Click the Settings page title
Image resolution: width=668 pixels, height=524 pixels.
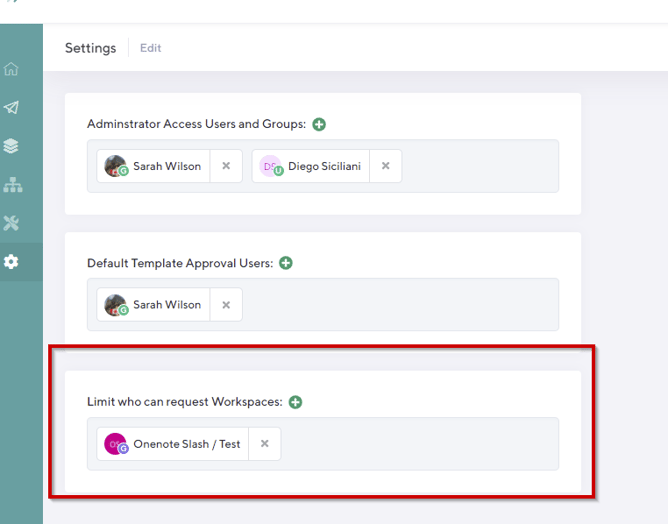click(x=90, y=48)
